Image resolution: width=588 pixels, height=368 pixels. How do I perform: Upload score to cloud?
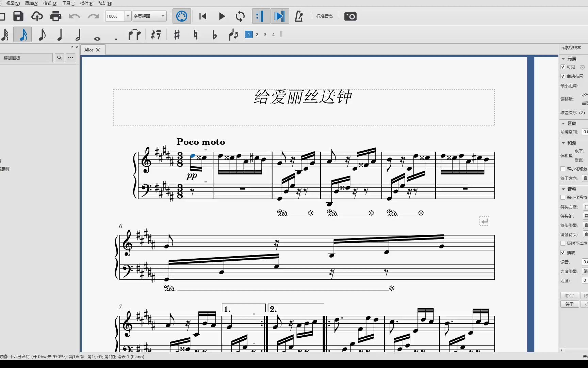pyautogui.click(x=37, y=16)
